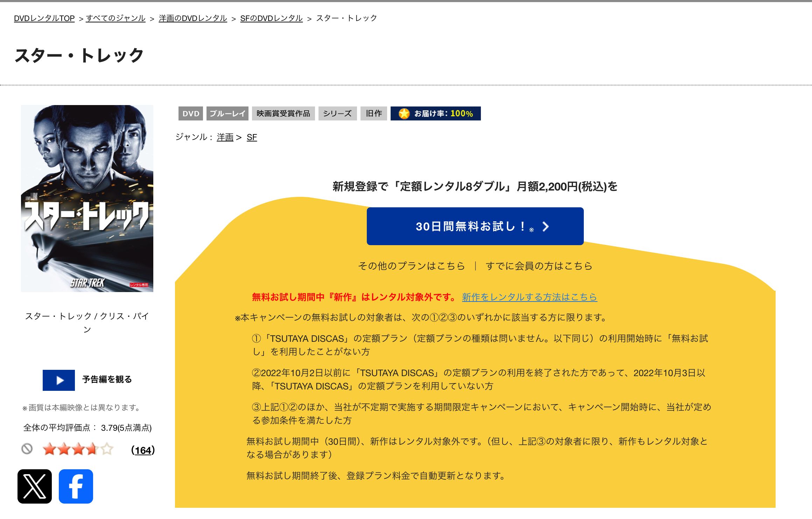Click the 定額レンタル8ダブル headline text
Screen dimensions: 812x519
(475, 186)
